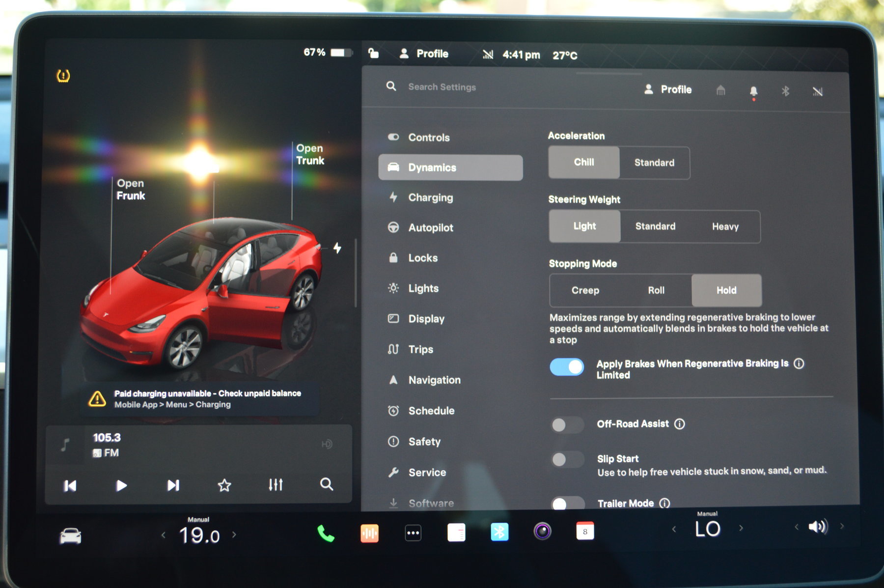Set Acceleration to Standard

pyautogui.click(x=654, y=163)
